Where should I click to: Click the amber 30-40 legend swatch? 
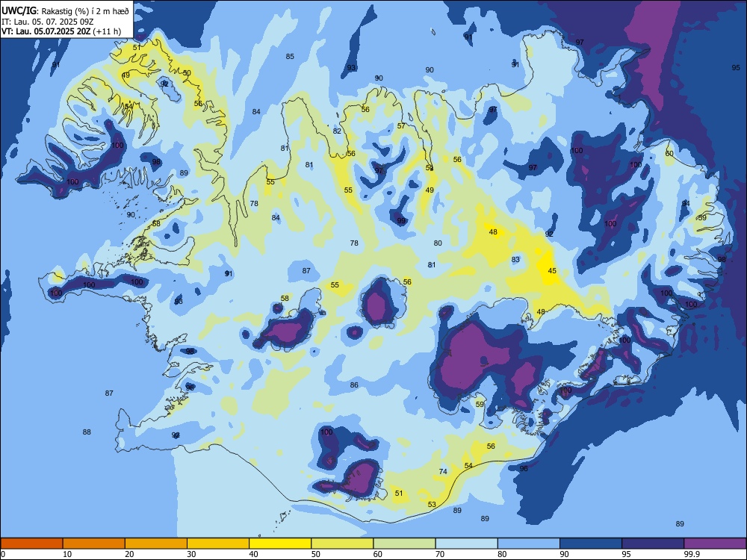coord(218,544)
